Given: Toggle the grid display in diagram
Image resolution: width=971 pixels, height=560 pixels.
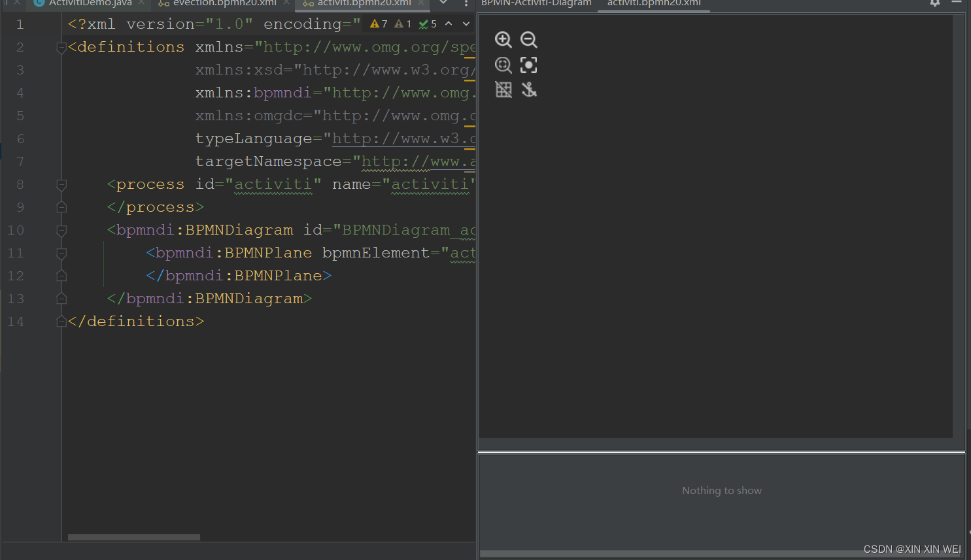Looking at the screenshot, I should tap(503, 90).
